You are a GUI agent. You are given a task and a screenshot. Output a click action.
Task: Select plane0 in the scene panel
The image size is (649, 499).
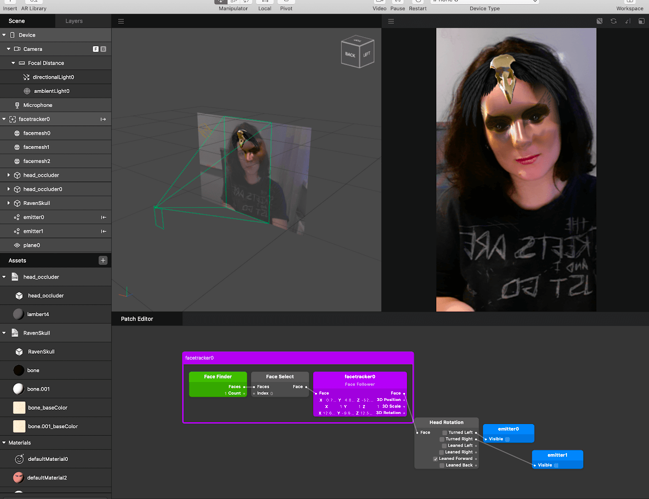(x=55, y=245)
